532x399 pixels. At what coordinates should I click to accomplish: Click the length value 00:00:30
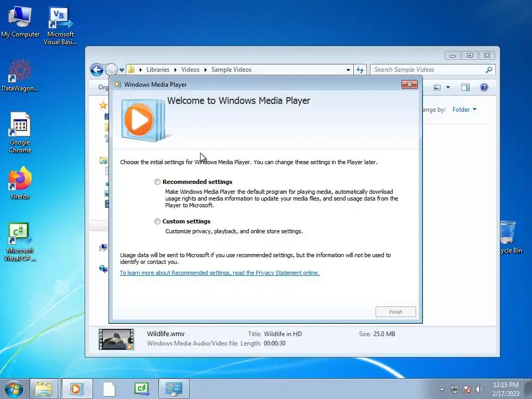274,343
